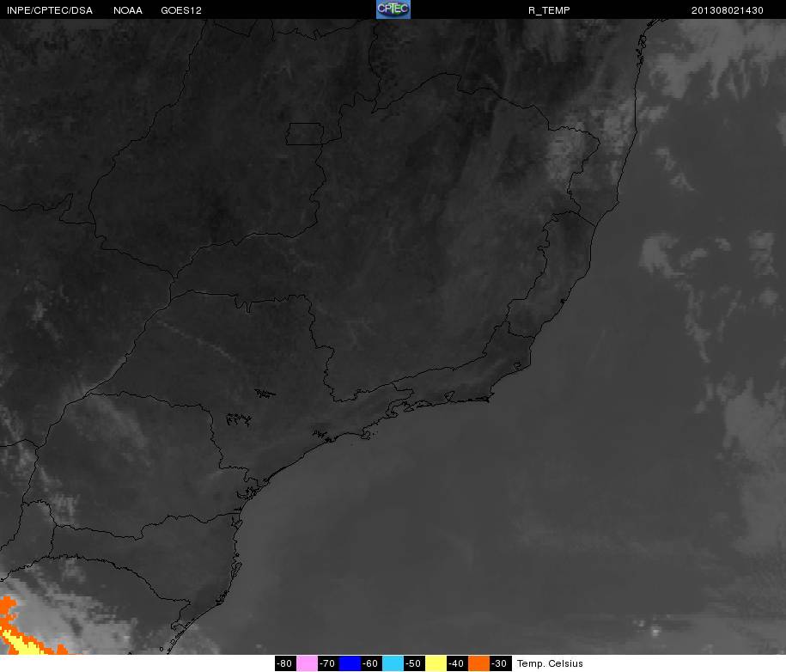The height and width of the screenshot is (672, 786).
Task: Click the CPTEC logo in header
Action: pyautogui.click(x=393, y=9)
